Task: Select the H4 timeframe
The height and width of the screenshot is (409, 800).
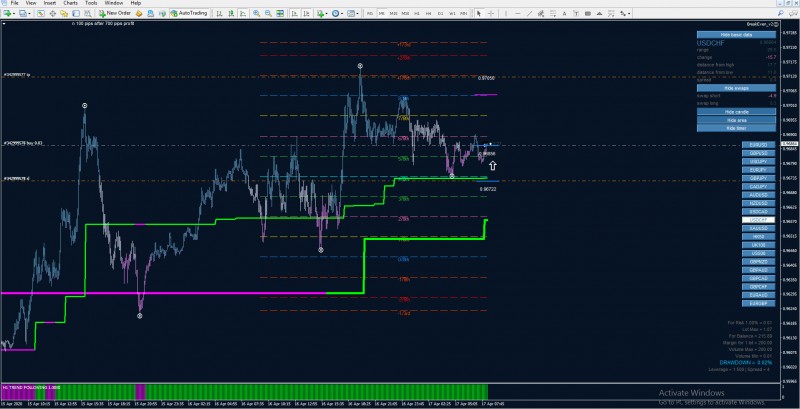Action: [429, 13]
